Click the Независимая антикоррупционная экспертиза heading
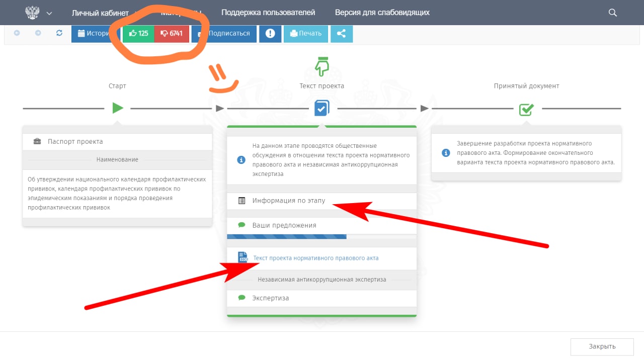This screenshot has height=362, width=644. pos(322,280)
